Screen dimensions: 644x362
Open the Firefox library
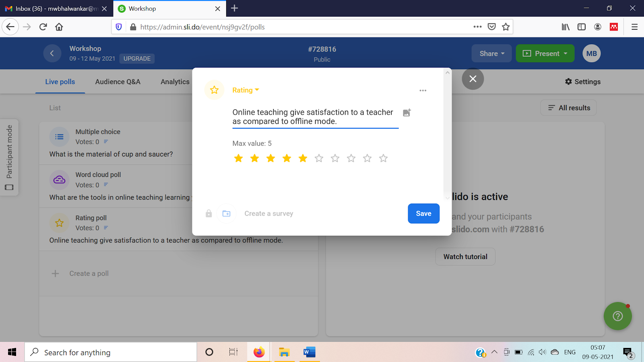coord(566,27)
